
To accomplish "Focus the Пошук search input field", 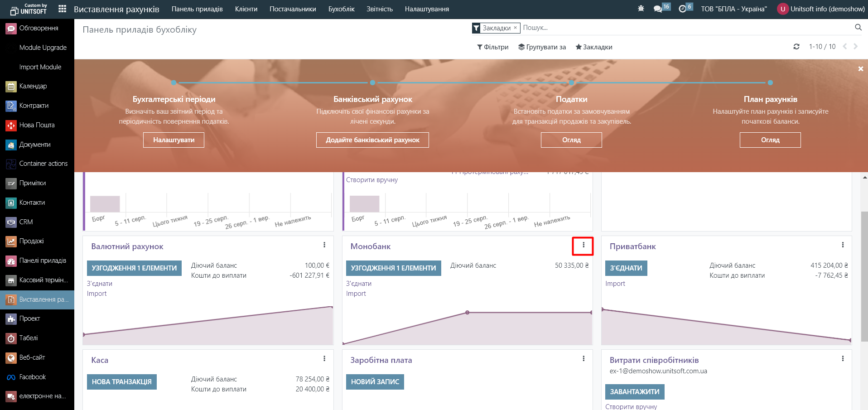I will (x=680, y=28).
